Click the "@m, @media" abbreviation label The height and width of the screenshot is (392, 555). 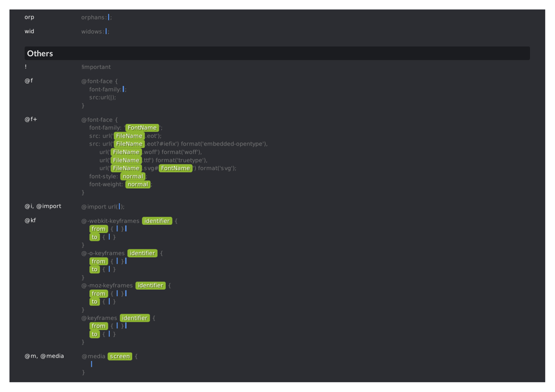pyautogui.click(x=44, y=356)
